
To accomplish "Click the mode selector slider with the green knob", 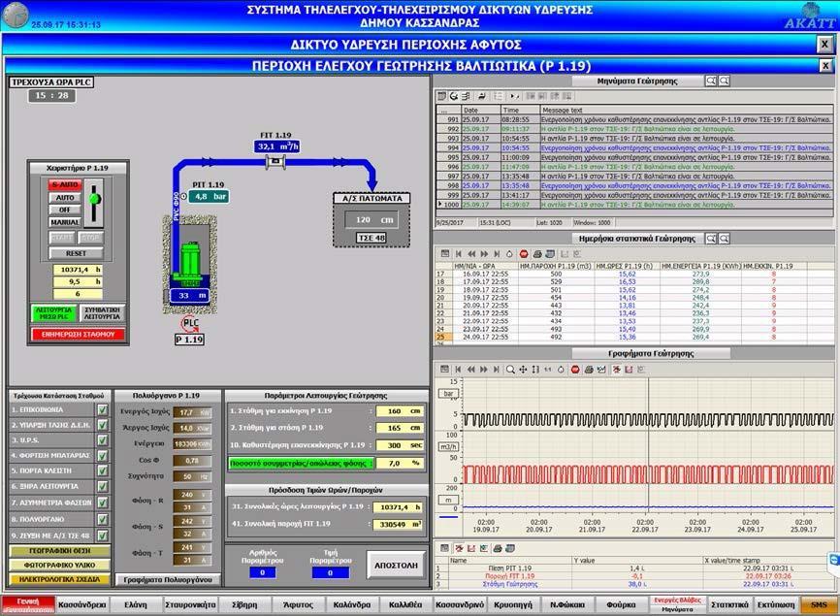I will click(94, 203).
